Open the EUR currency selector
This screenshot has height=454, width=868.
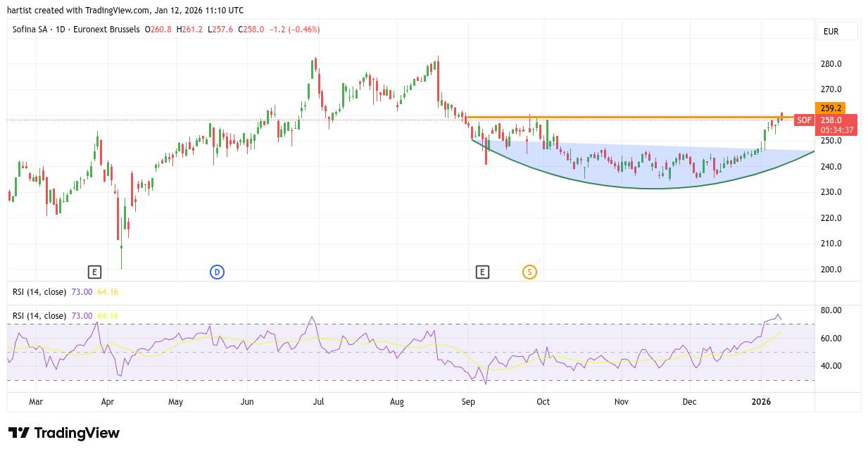pos(836,31)
